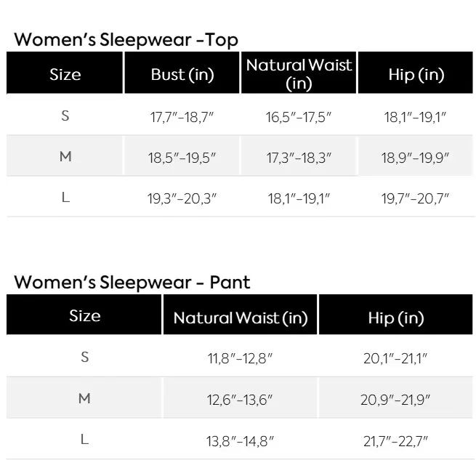Select the 21,7″–22,7″ hip cell
Image resolution: width=476 pixels, height=460 pixels.
pyautogui.click(x=396, y=440)
